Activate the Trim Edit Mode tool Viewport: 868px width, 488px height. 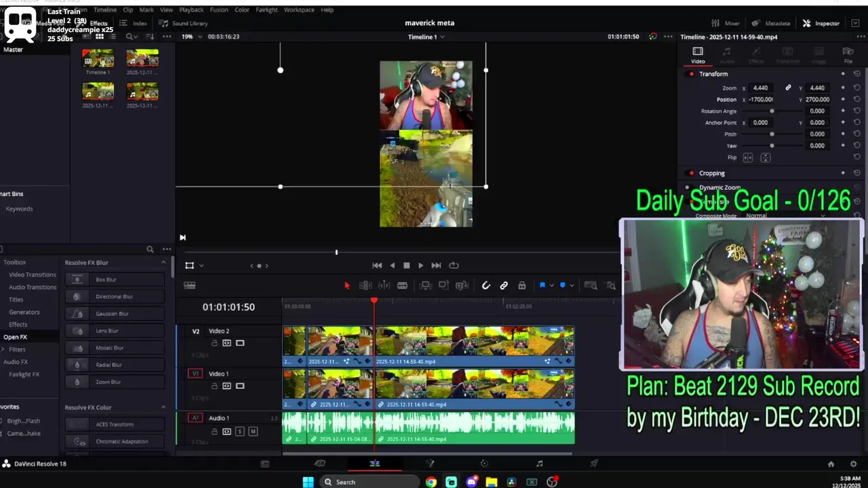coord(366,286)
